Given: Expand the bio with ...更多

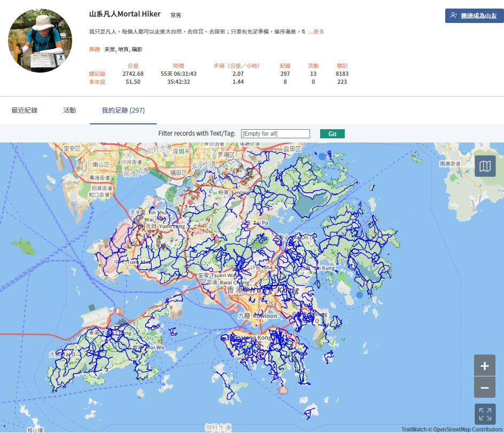Looking at the screenshot, I should tap(316, 32).
